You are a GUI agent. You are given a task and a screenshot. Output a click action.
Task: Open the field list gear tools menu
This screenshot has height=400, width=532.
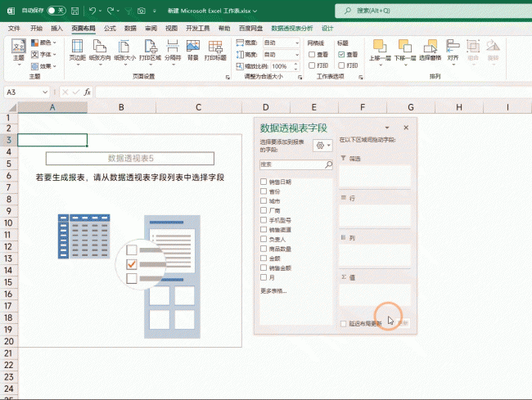pos(322,146)
